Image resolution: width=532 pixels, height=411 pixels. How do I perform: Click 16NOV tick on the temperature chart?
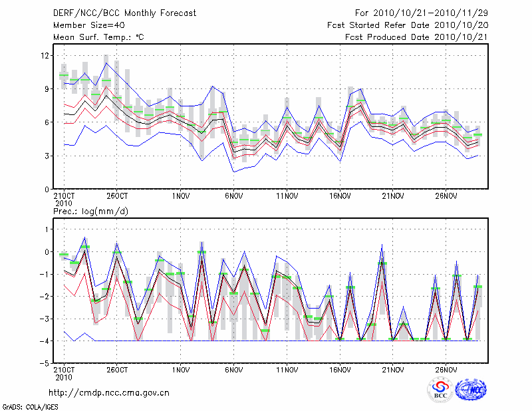pos(340,196)
